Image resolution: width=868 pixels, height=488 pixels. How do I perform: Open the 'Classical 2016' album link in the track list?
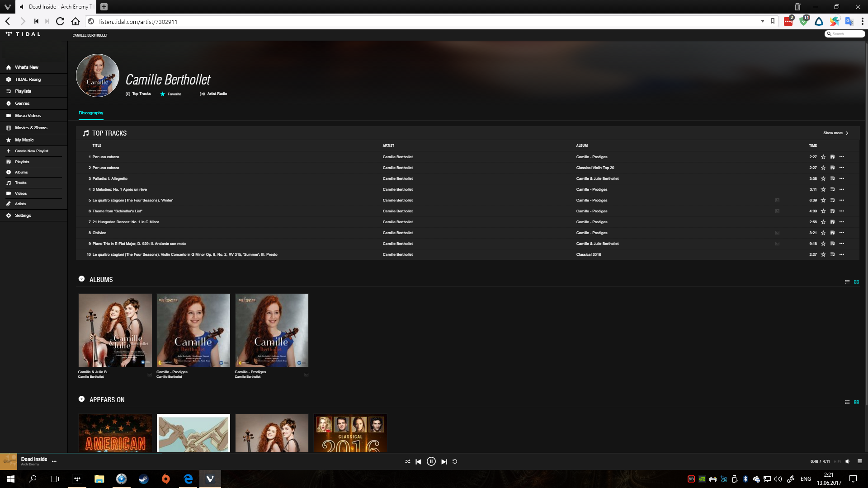point(589,254)
